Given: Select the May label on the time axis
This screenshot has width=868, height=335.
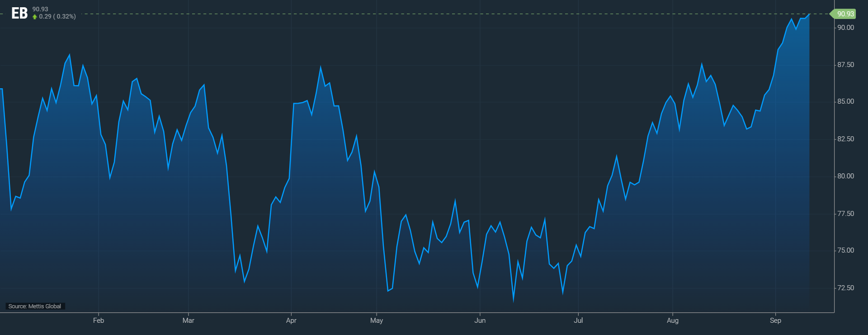Looking at the screenshot, I should [x=377, y=321].
